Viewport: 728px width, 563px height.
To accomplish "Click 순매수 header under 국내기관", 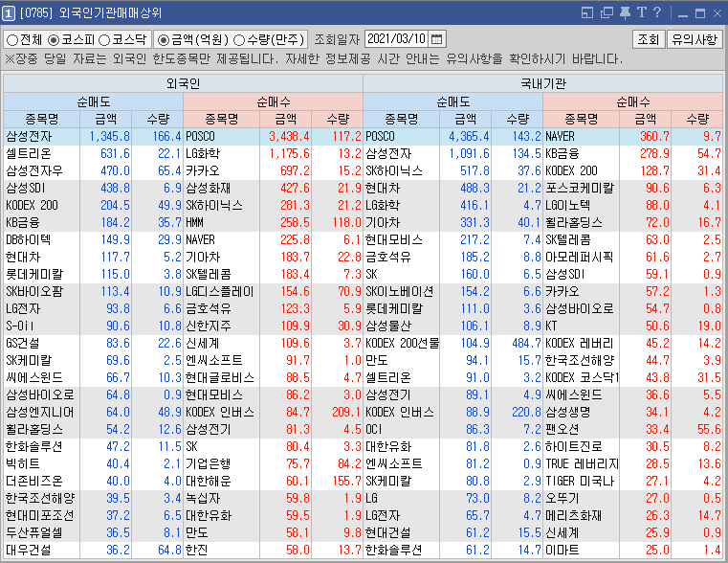I will click(633, 101).
